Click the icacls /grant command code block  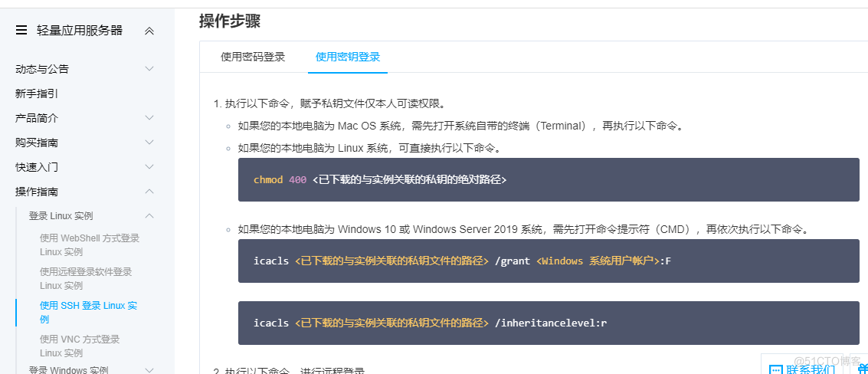pos(549,261)
